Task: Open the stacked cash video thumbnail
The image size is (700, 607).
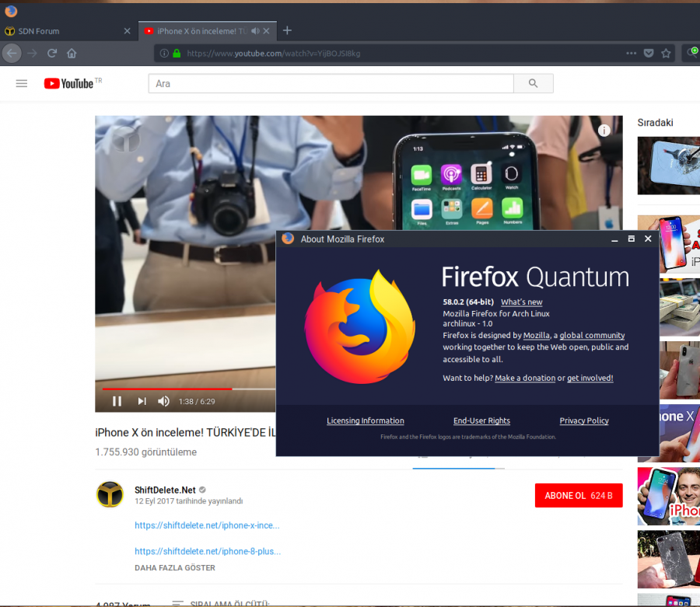Action: click(x=680, y=307)
